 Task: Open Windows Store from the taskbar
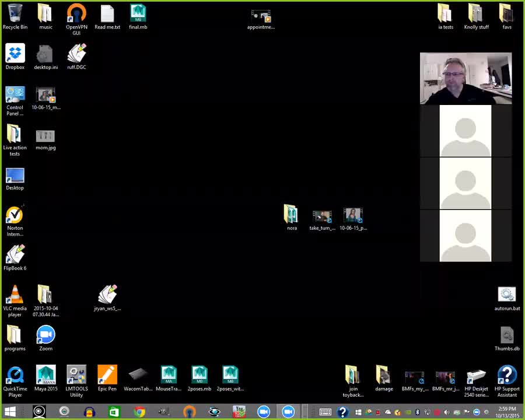point(114,412)
